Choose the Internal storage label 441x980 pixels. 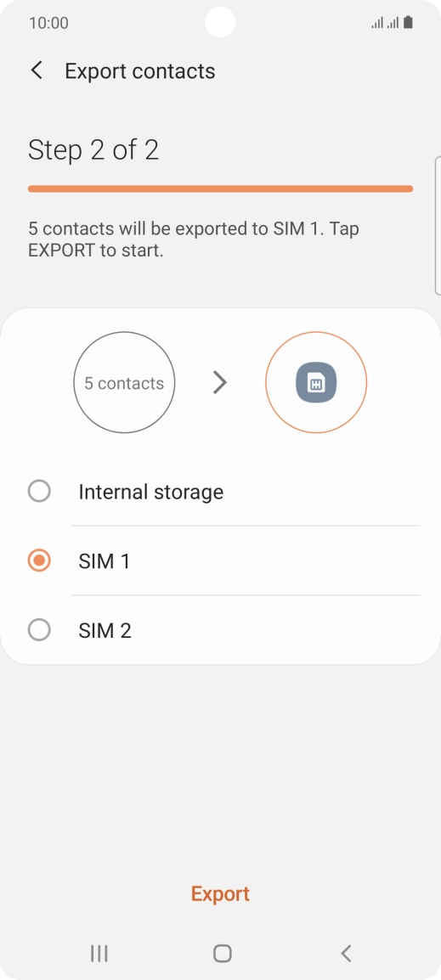pyautogui.click(x=150, y=492)
